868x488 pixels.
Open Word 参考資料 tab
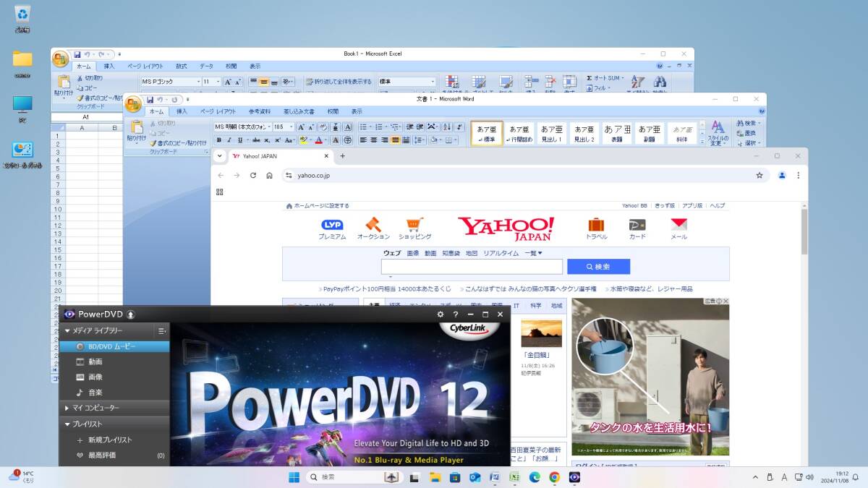coord(260,111)
